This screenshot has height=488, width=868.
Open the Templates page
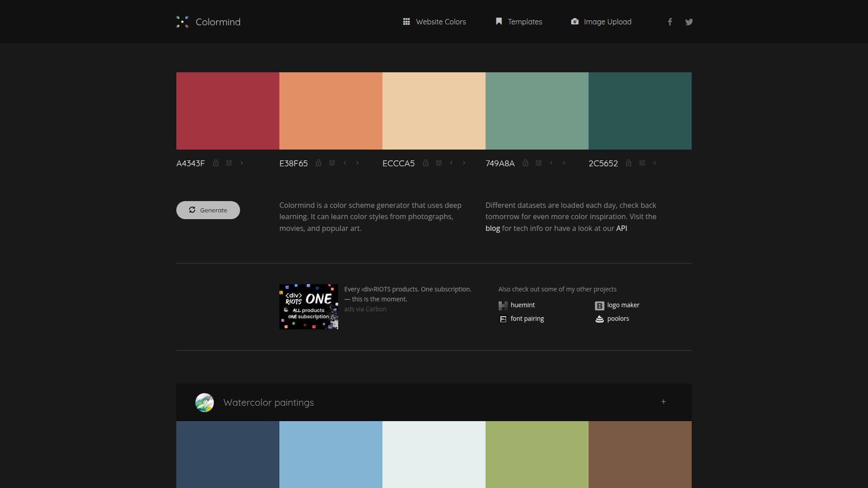click(519, 22)
